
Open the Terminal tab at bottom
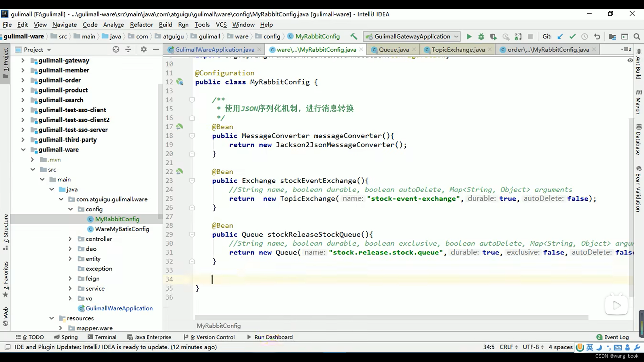(x=106, y=337)
